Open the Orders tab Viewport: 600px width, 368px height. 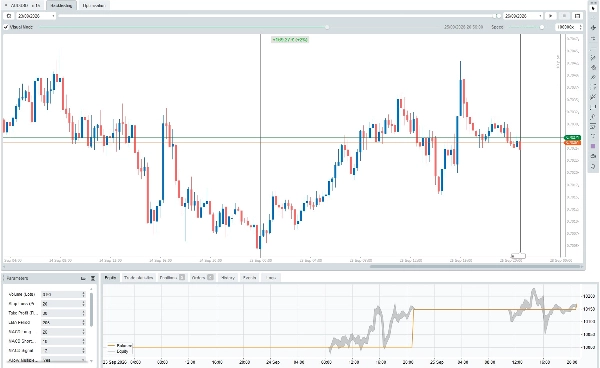202,278
